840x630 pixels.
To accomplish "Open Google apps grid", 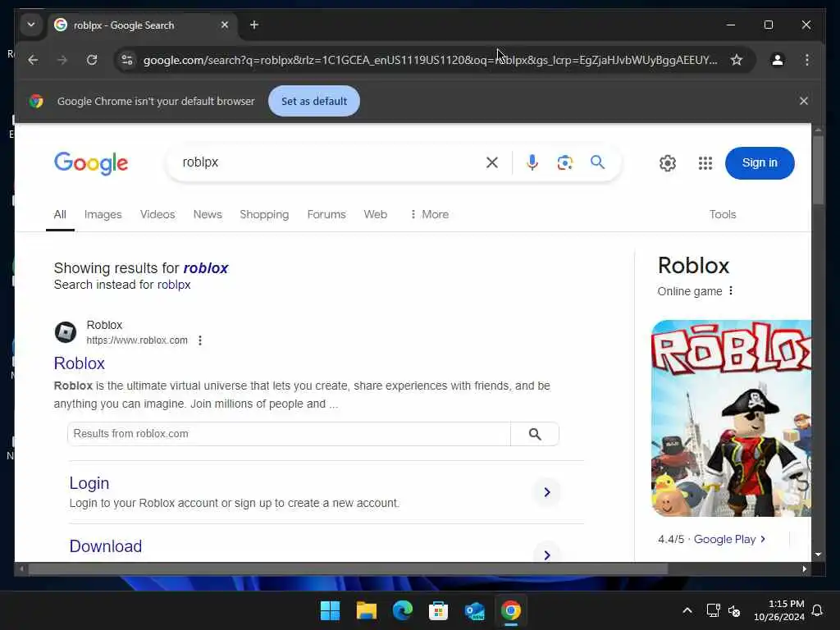I will point(705,163).
